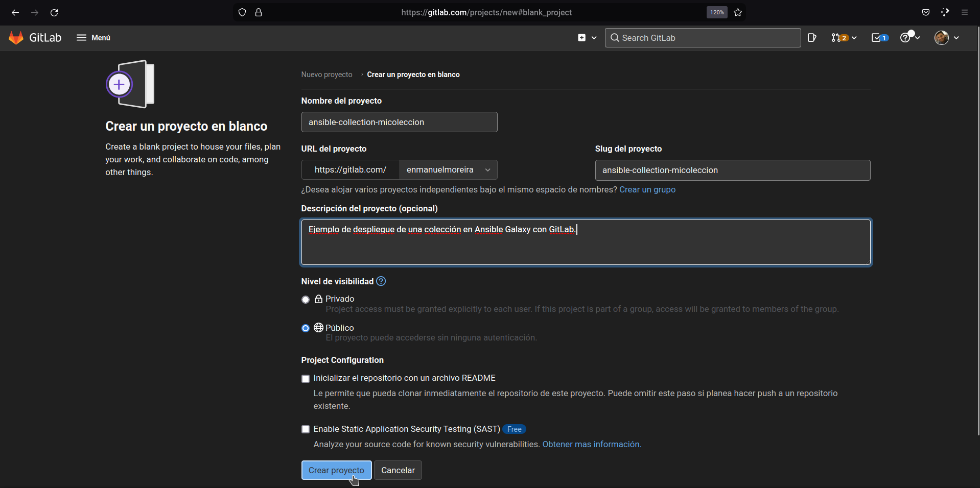Click the Nombre del proyecto input field
The image size is (980, 488).
point(399,122)
